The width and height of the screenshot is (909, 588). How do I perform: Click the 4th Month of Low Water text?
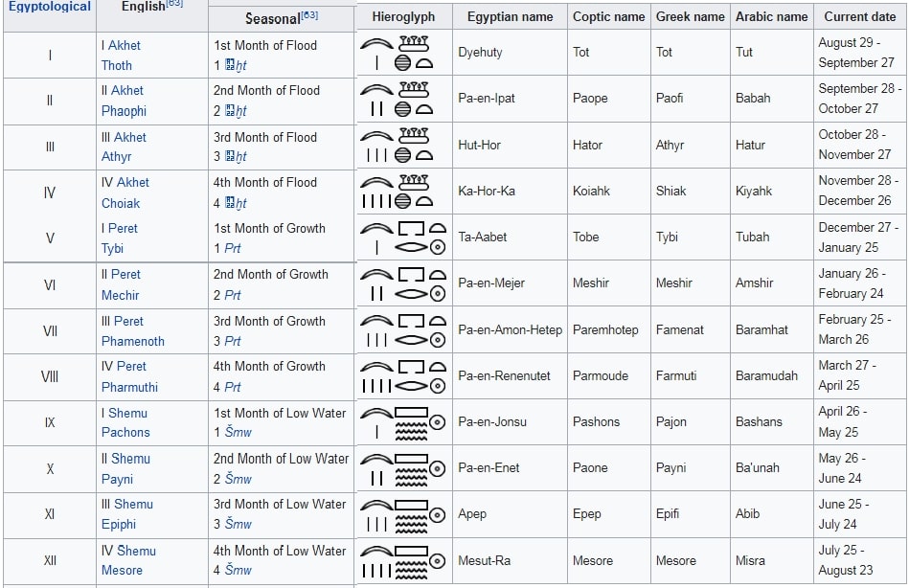pyautogui.click(x=280, y=551)
